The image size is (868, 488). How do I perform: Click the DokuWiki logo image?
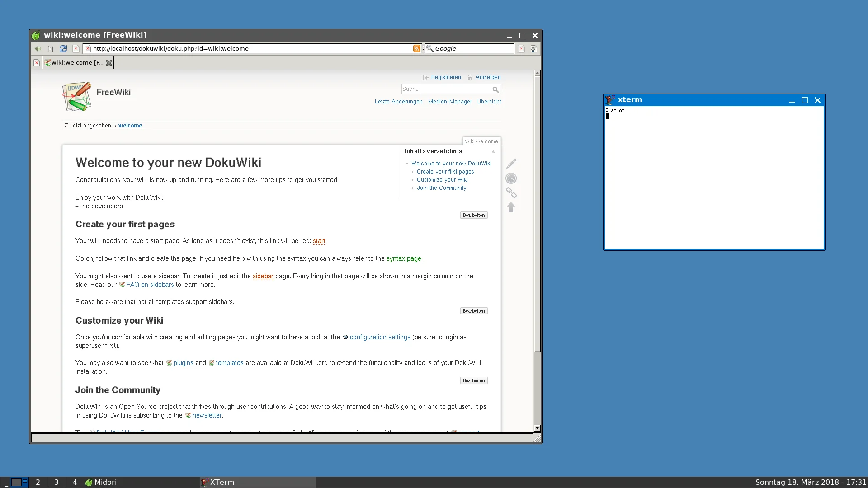(x=77, y=97)
